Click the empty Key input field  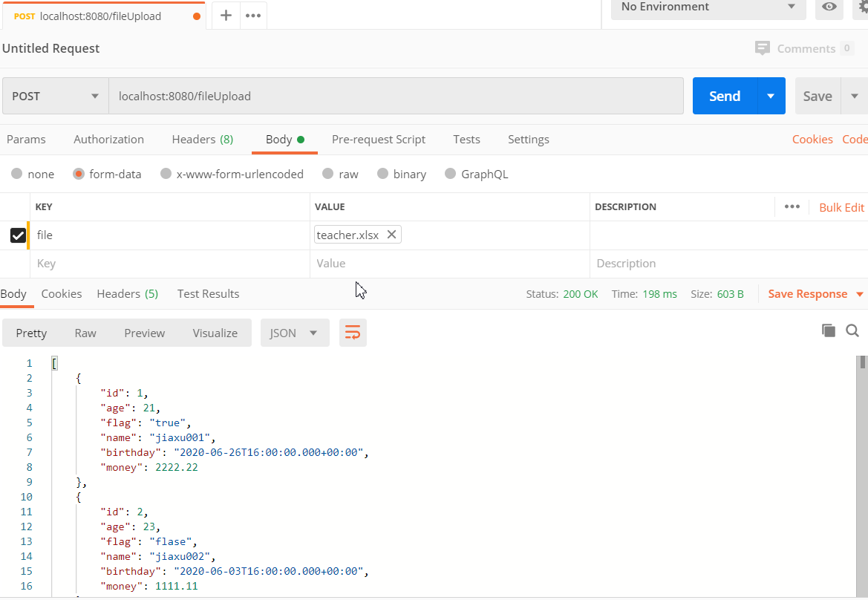tap(169, 264)
